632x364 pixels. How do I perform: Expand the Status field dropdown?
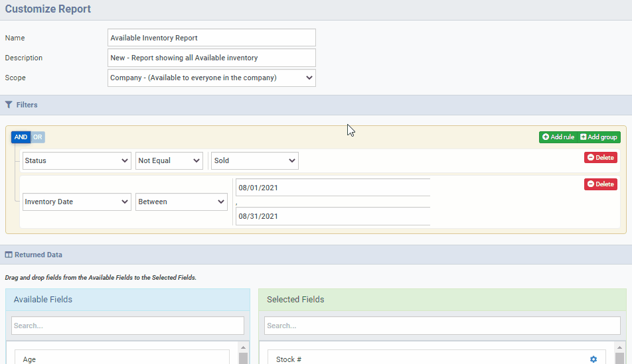point(76,161)
